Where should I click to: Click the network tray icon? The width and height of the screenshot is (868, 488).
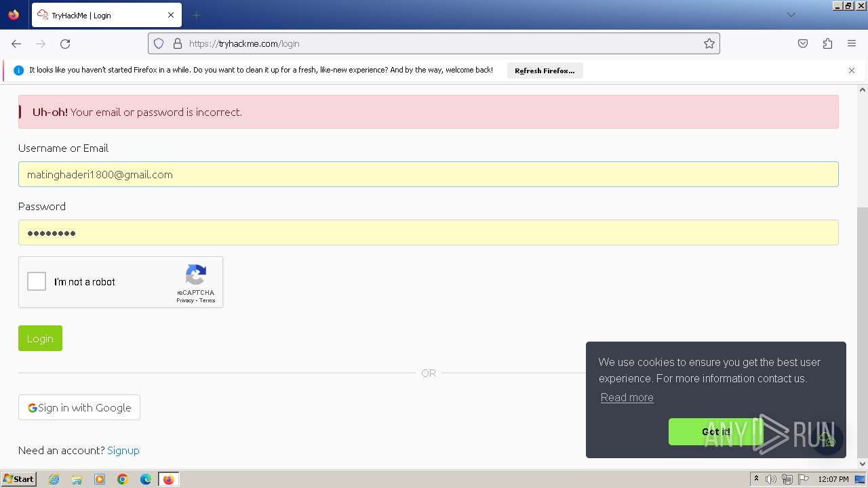pos(787,479)
